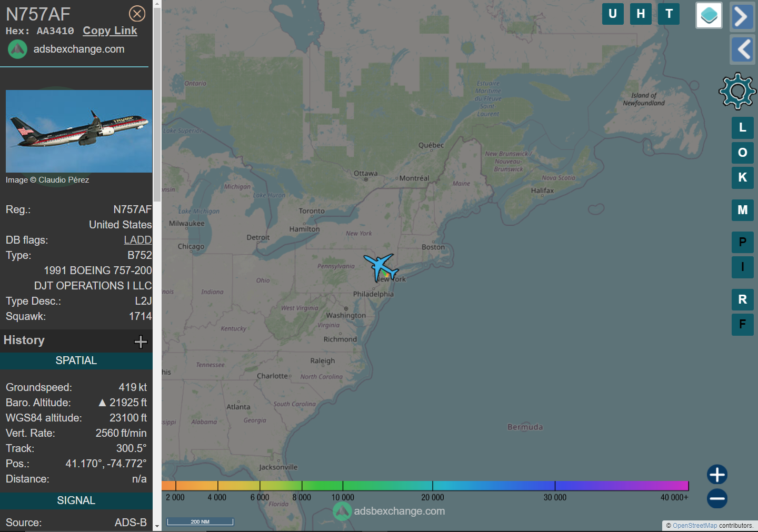The width and height of the screenshot is (758, 532).
Task: Toggle the U map button
Action: coord(613,14)
